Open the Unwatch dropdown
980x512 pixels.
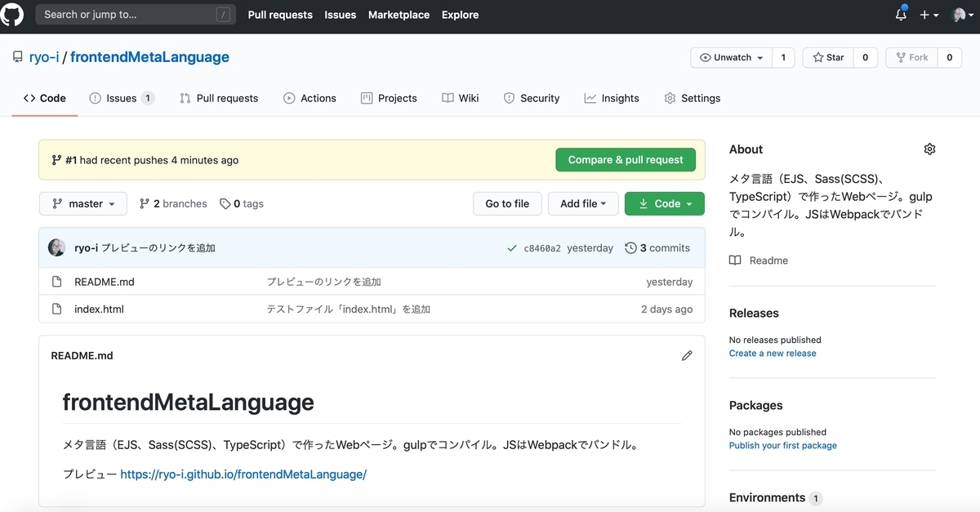coord(731,57)
